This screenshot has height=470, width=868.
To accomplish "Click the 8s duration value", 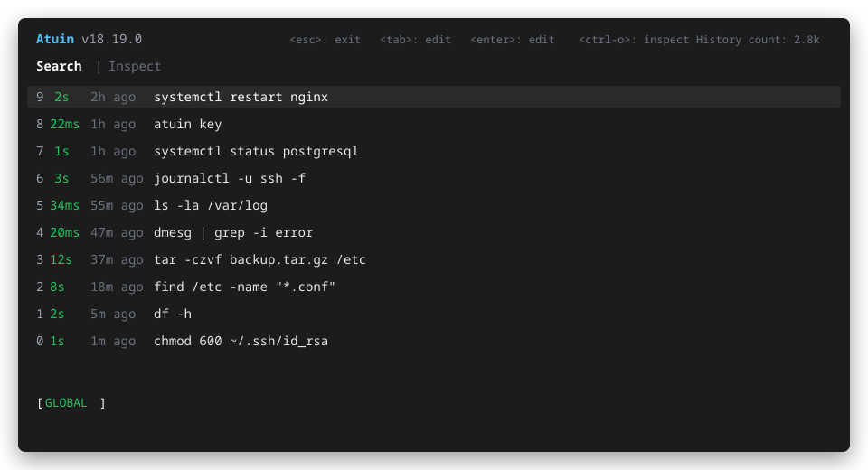I will tap(57, 287).
